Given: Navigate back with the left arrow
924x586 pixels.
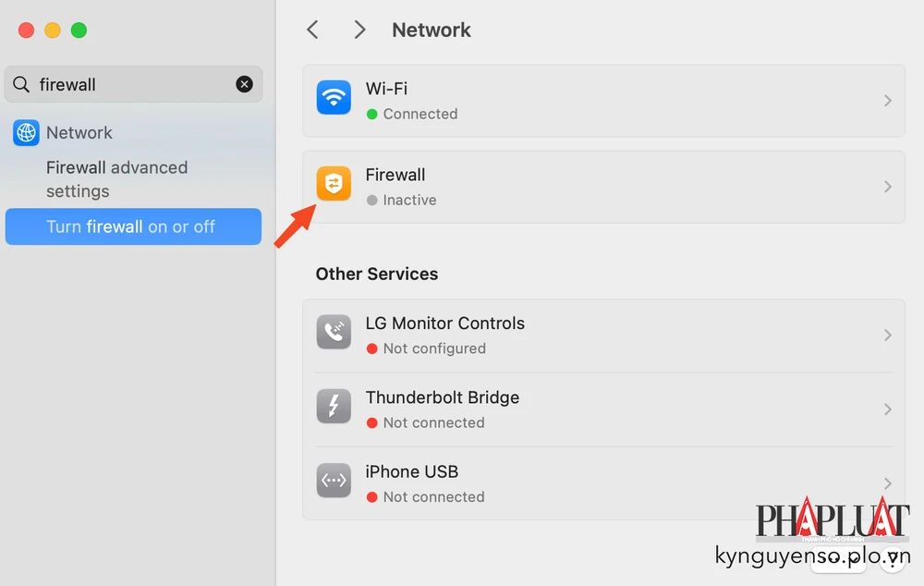Looking at the screenshot, I should pyautogui.click(x=312, y=30).
